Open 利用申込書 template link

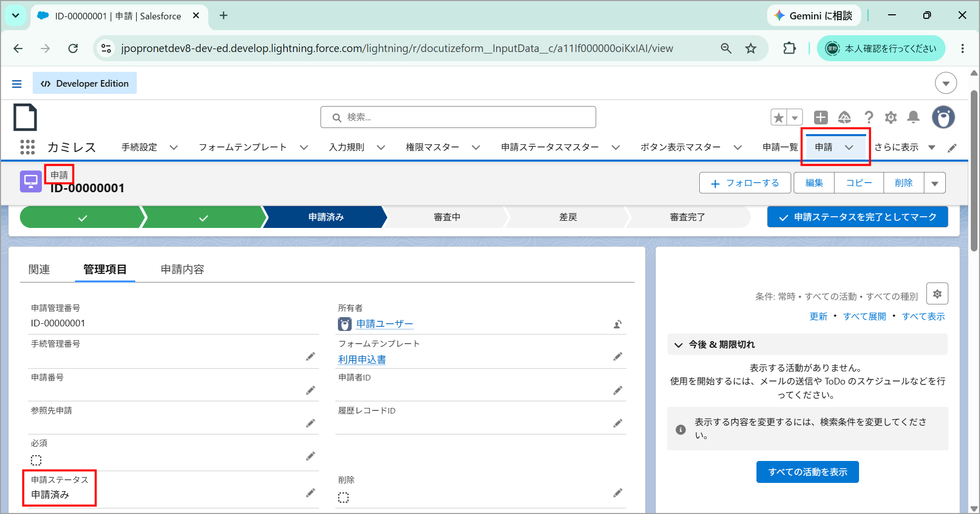362,359
